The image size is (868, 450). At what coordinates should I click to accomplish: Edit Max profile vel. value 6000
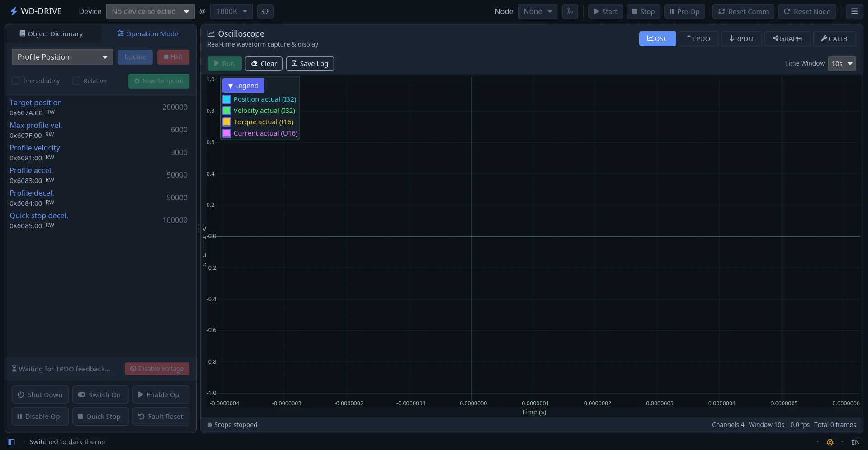click(179, 130)
